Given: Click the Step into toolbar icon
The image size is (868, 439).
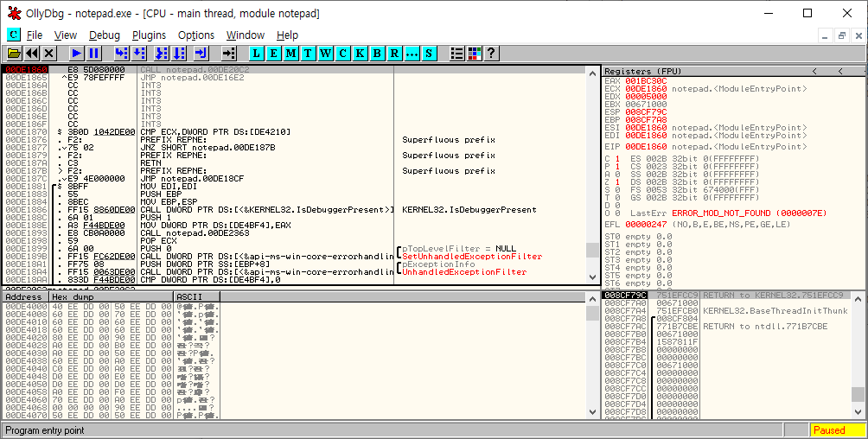Looking at the screenshot, I should pos(121,53).
